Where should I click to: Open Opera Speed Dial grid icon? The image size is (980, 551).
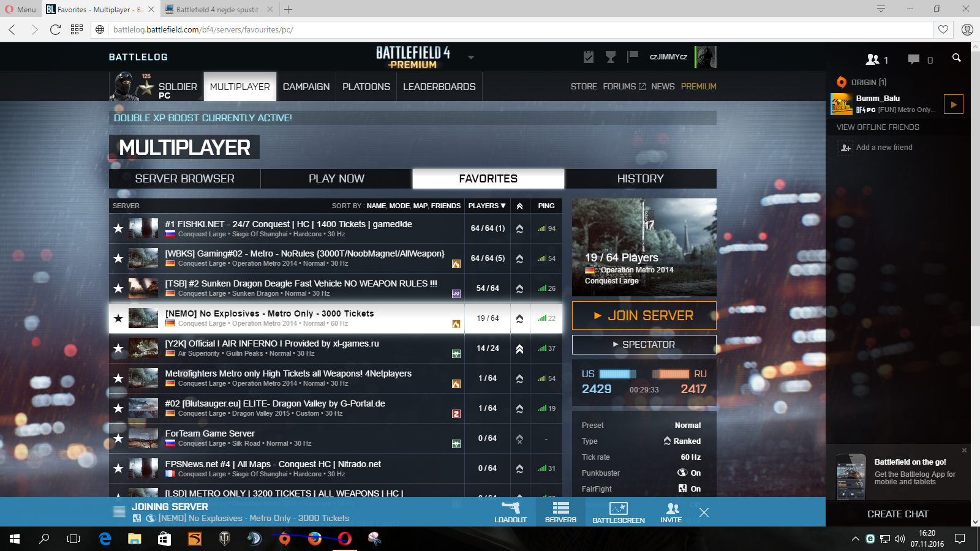77,29
